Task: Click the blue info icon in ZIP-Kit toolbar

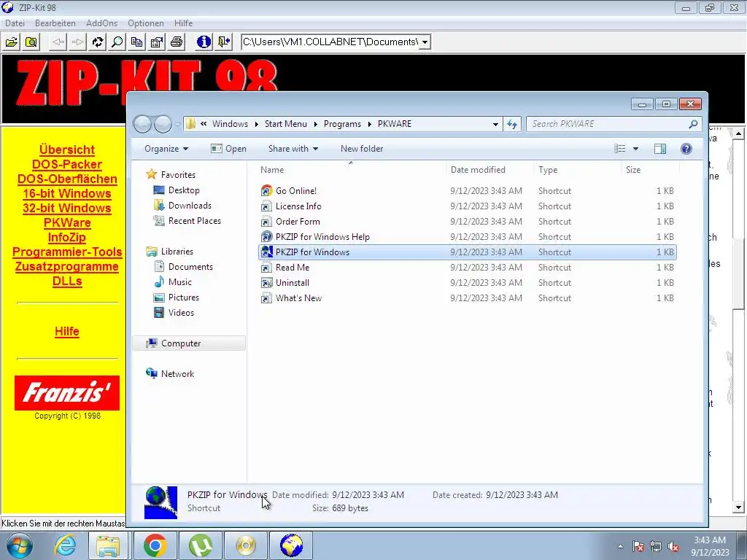Action: [204, 42]
